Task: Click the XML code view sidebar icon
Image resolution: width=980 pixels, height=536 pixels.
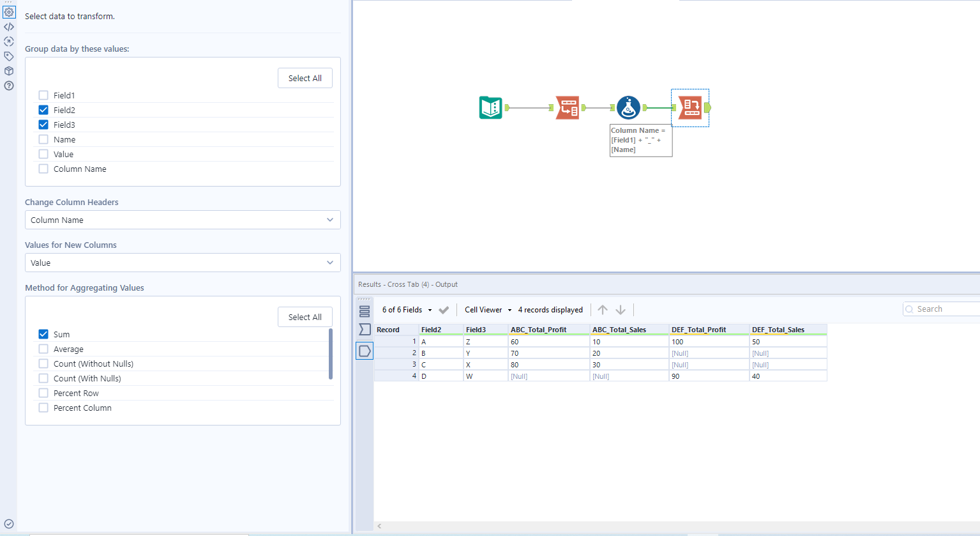Action: (8, 26)
